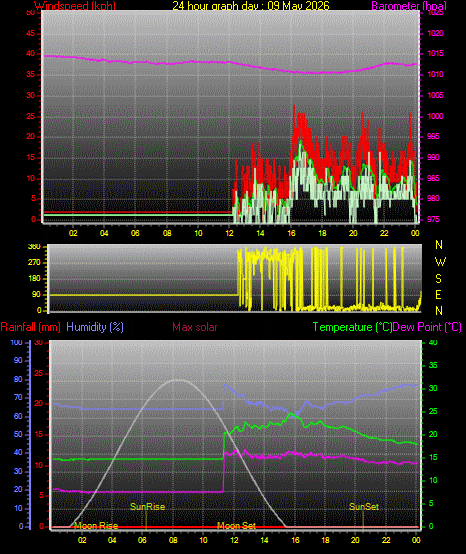Click hour label '16' under wind graph
Image resolution: width=466 pixels, height=554 pixels.
tap(291, 233)
